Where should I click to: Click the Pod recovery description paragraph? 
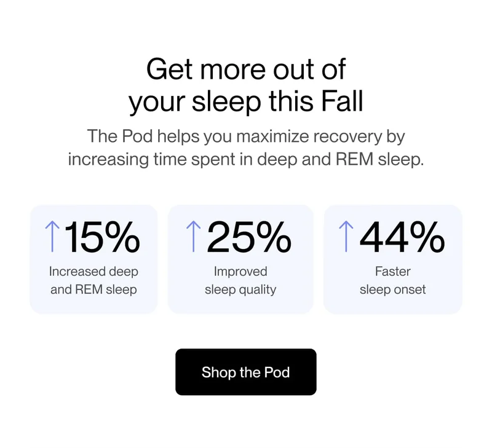[x=246, y=147]
